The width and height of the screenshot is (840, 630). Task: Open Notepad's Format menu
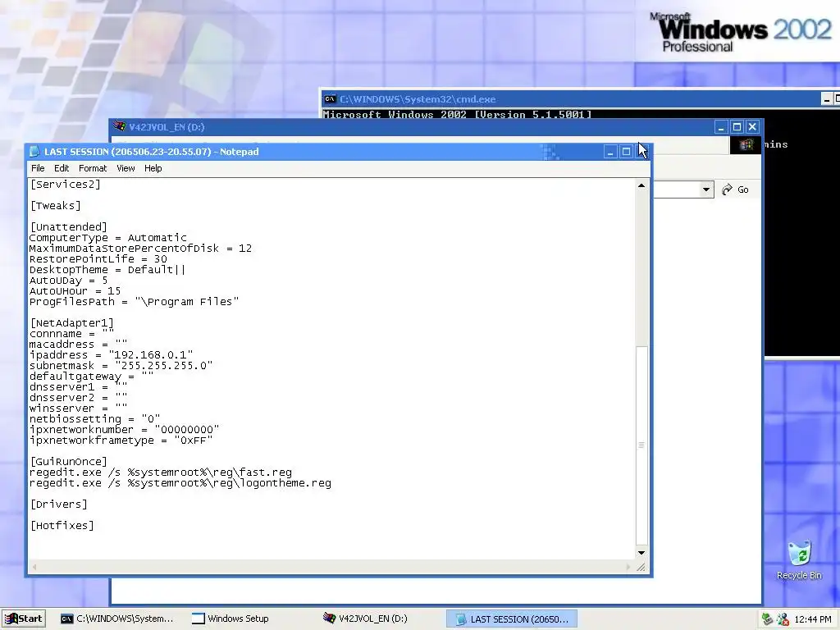(x=92, y=168)
